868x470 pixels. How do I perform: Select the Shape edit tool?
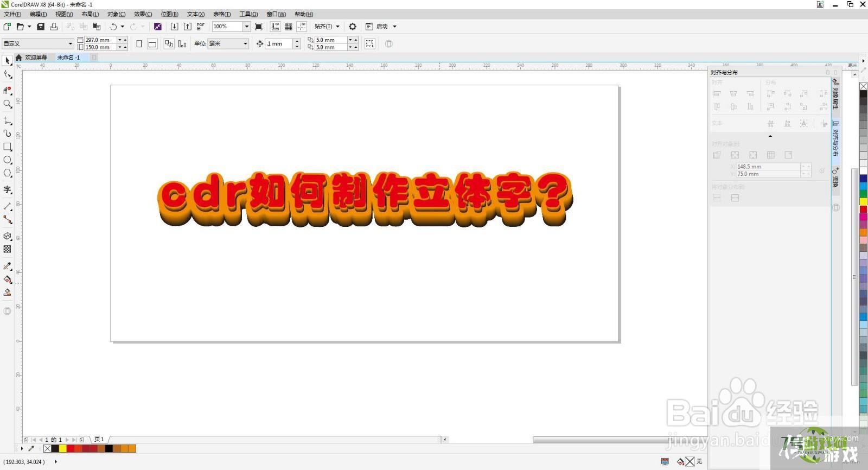(8, 75)
